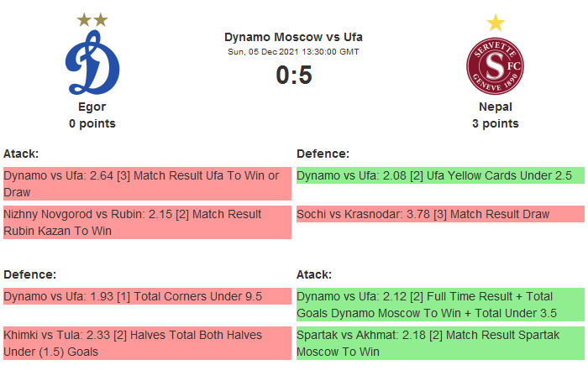
Task: Click the Ufa Yellow Cards Under 2.5 bet
Action: pos(439,175)
